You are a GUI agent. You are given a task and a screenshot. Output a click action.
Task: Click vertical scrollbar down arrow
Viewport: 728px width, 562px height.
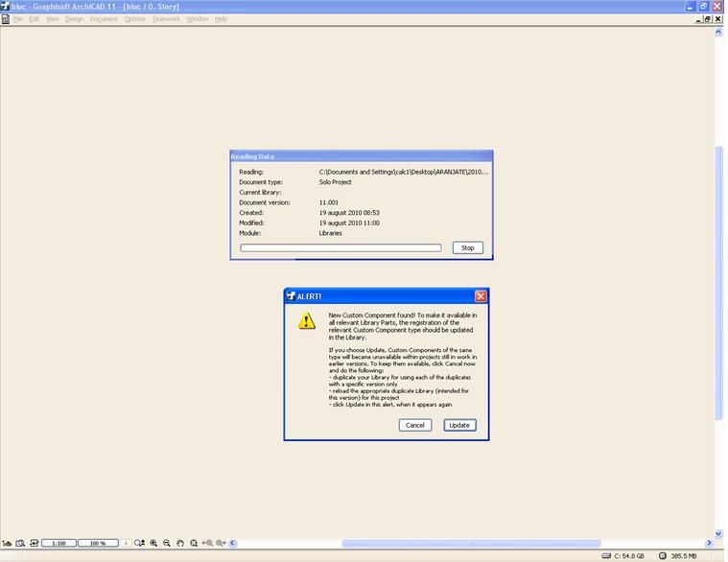coord(718,533)
